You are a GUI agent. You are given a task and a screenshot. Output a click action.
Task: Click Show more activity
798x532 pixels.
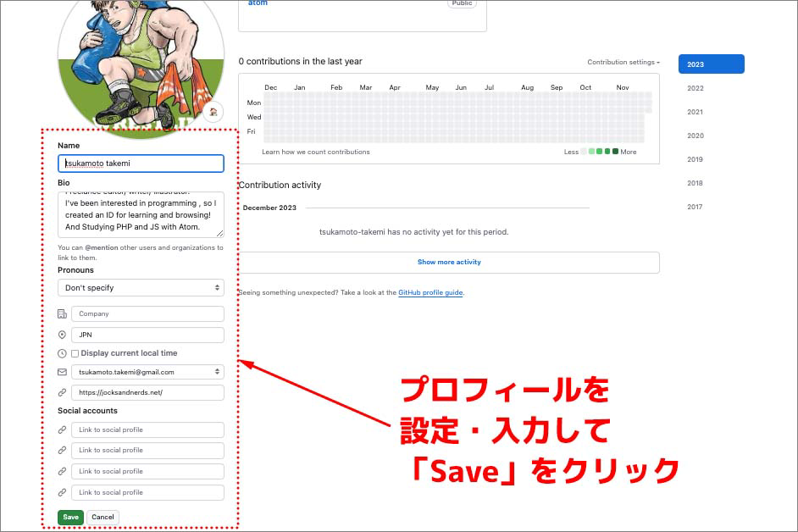(449, 263)
